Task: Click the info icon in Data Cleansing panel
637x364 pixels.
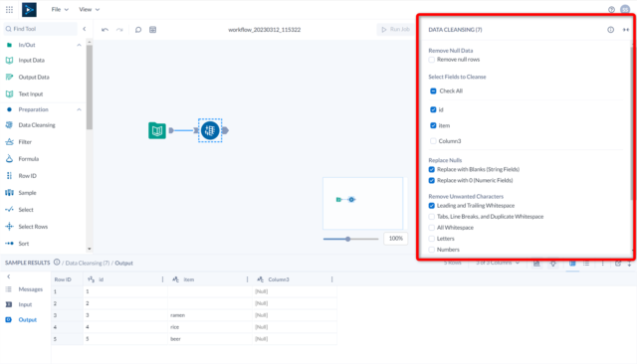Action: 610,30
